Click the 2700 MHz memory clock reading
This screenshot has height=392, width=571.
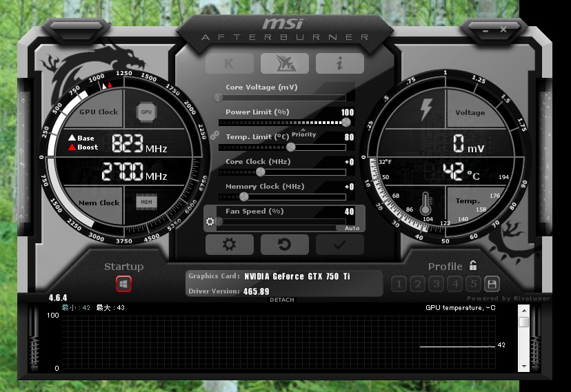[x=134, y=172]
